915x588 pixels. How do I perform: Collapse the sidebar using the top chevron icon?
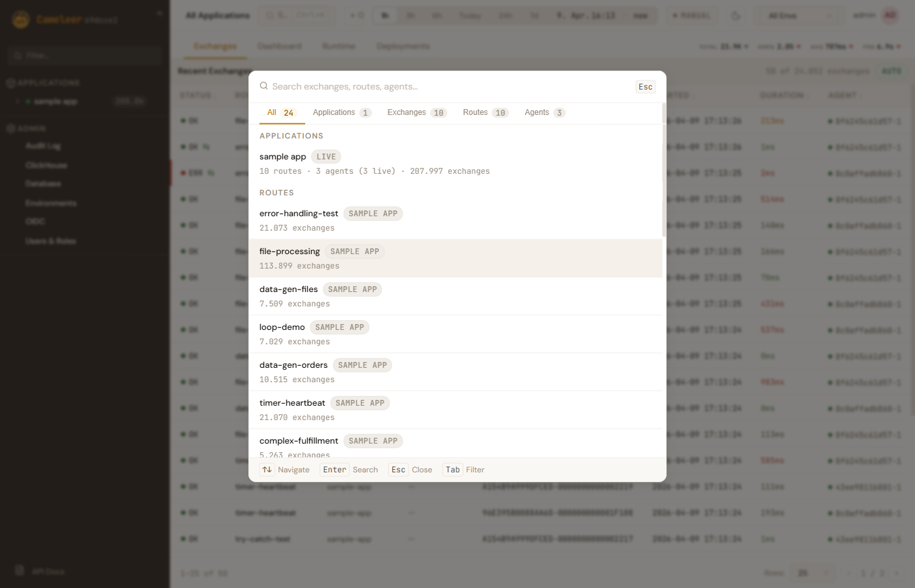pos(159,13)
